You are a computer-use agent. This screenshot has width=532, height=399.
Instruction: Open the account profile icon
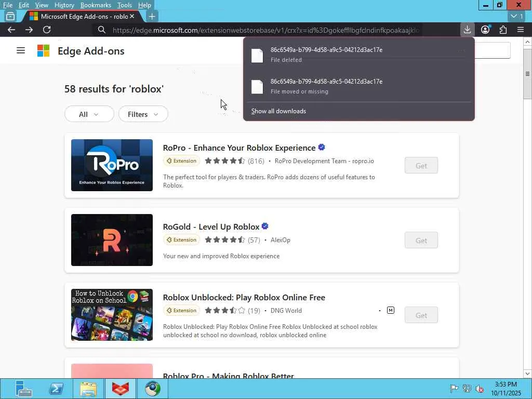point(485,30)
